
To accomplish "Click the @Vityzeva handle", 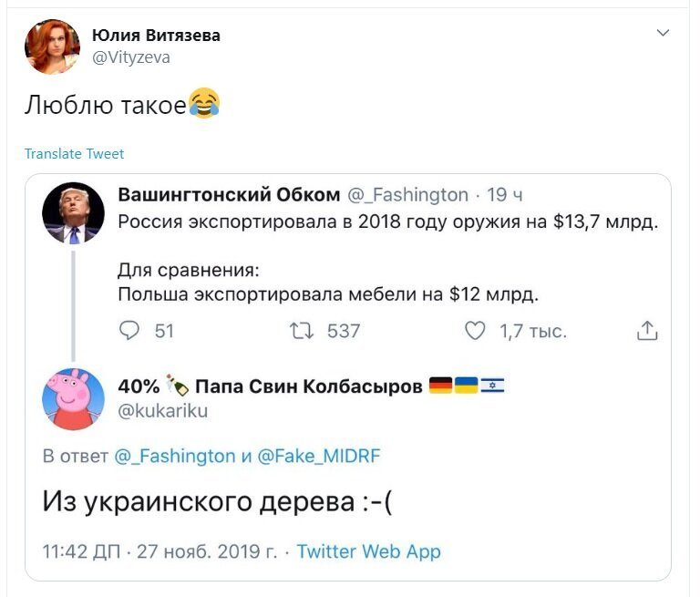I will (131, 57).
